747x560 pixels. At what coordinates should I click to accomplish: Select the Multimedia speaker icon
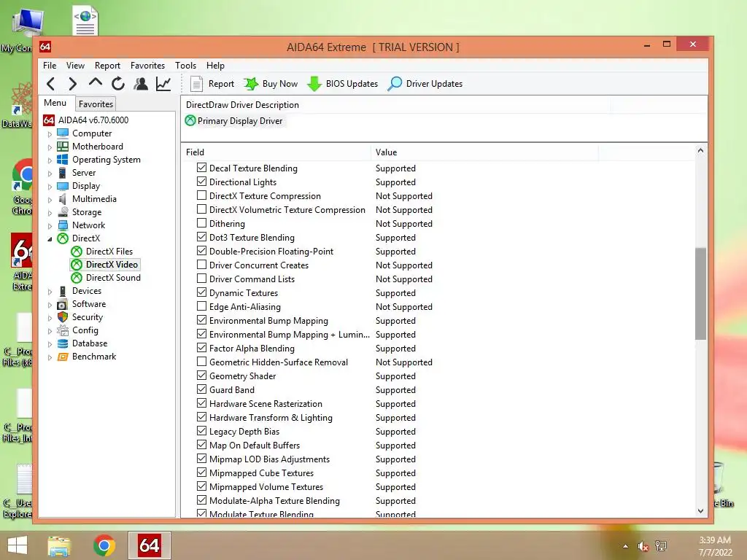click(63, 199)
